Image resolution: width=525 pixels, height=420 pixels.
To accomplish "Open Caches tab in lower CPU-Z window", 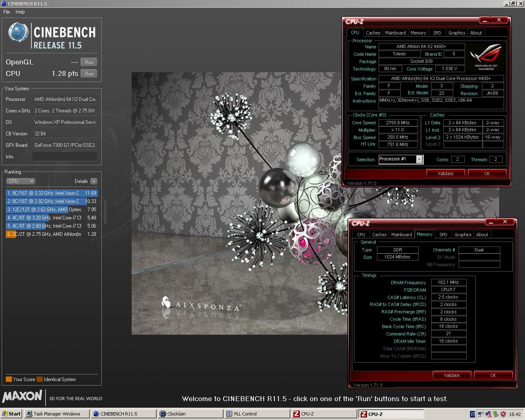I will 379,235.
